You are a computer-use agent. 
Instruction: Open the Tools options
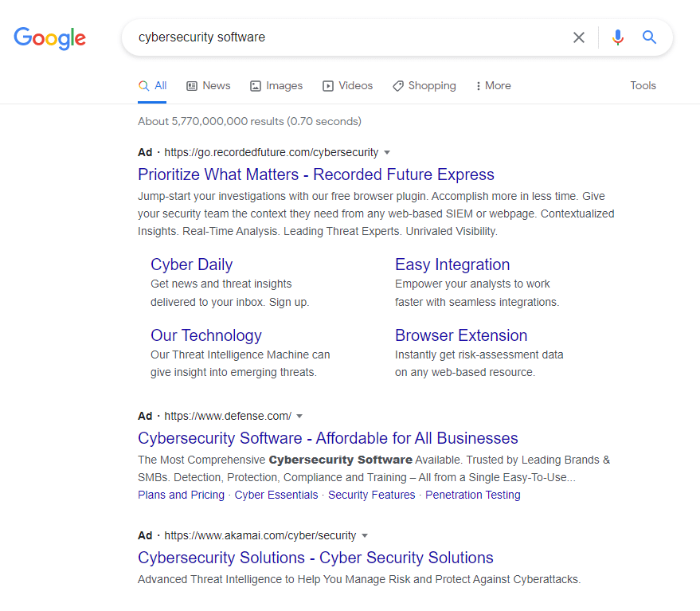coord(643,86)
